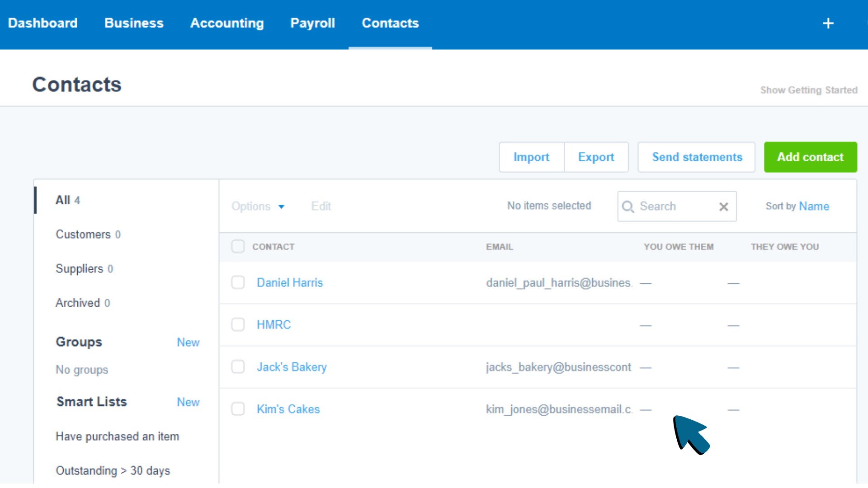
Task: Clear the search box using the X icon
Action: click(x=724, y=206)
